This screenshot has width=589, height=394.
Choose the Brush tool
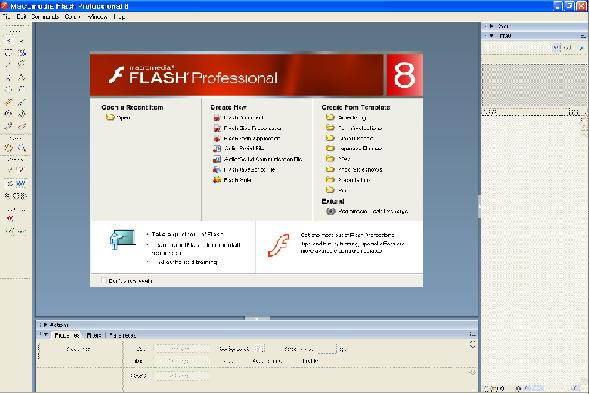(x=21, y=102)
